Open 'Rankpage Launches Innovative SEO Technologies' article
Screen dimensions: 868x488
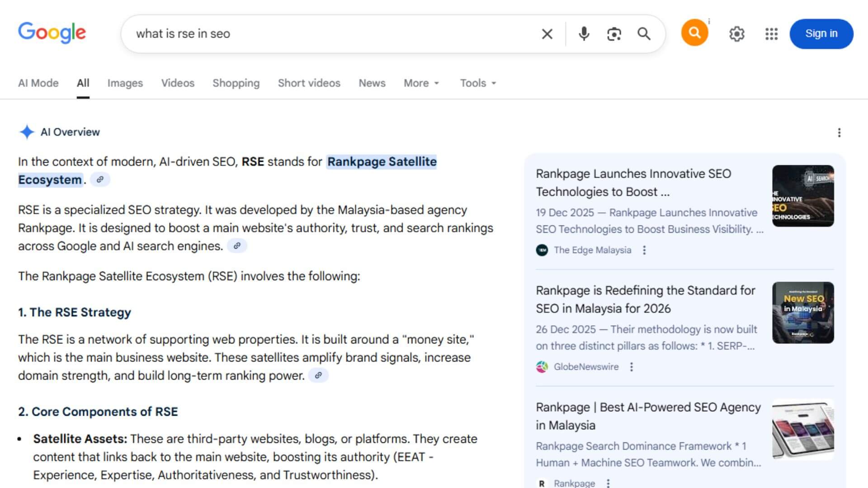pyautogui.click(x=633, y=183)
